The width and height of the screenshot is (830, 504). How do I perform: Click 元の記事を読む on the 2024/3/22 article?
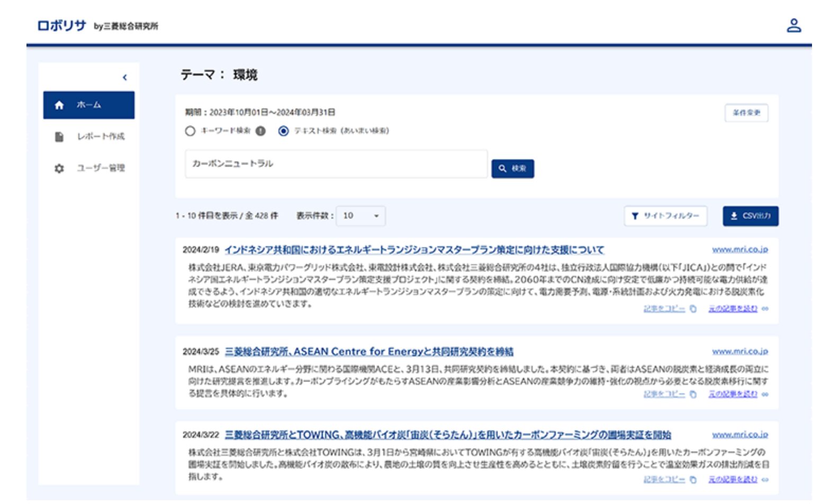(733, 480)
